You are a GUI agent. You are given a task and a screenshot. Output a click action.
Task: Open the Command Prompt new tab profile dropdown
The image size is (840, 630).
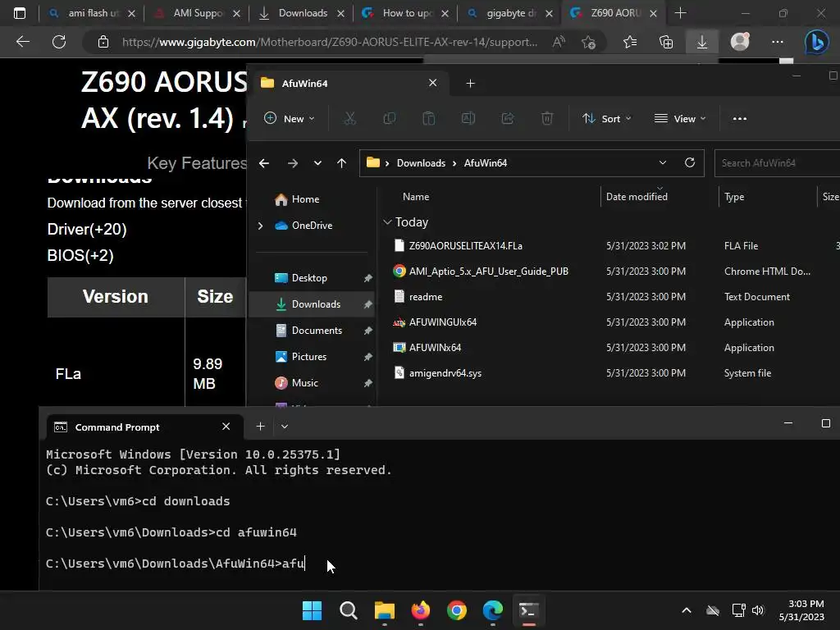tap(285, 427)
